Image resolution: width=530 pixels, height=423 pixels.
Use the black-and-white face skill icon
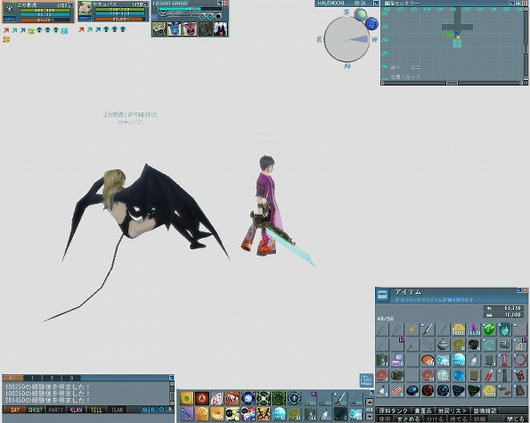click(x=233, y=414)
